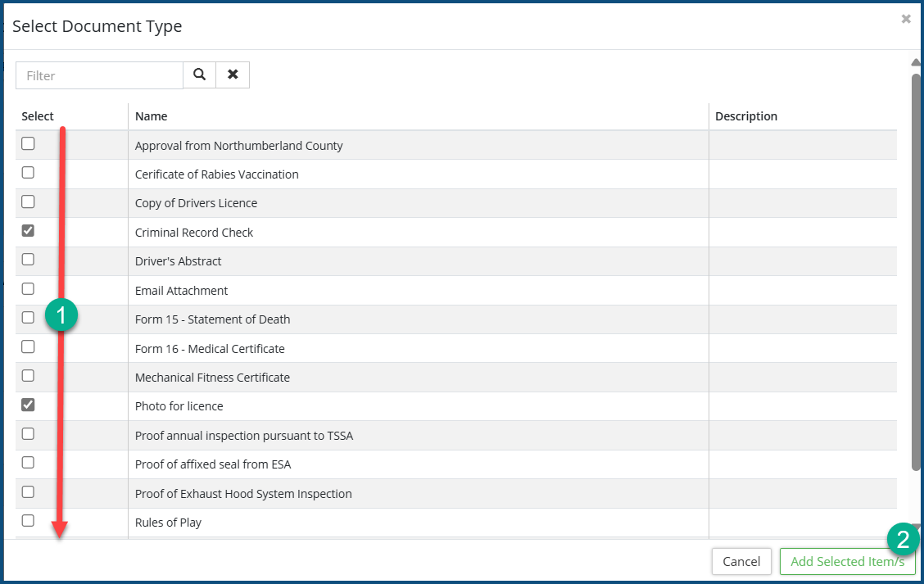Clear the filter with X icon
This screenshot has width=924, height=584.
[x=233, y=75]
